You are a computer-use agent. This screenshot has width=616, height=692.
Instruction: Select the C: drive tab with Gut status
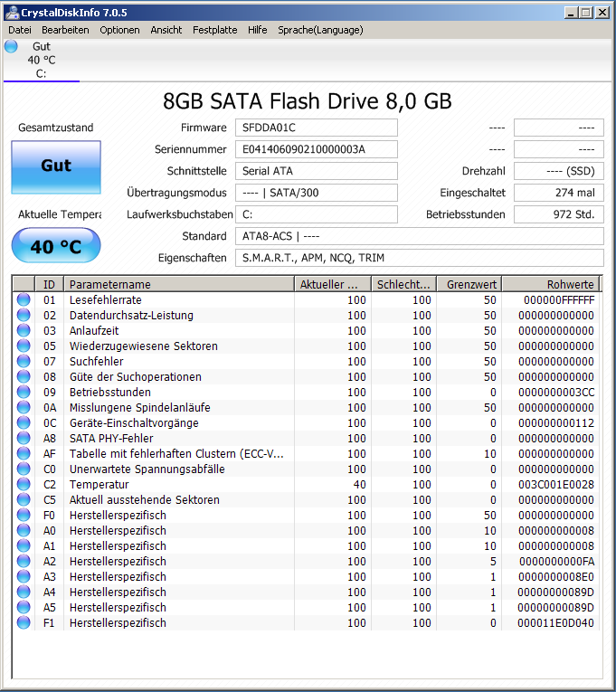click(42, 60)
